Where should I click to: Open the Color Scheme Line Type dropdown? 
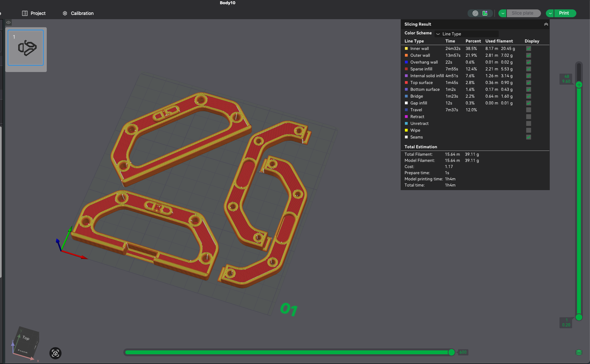[467, 34]
